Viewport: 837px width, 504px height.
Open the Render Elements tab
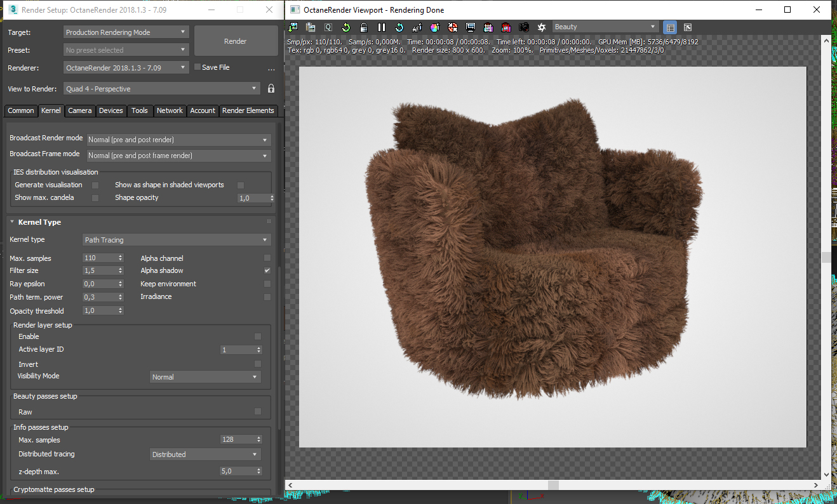pos(248,110)
